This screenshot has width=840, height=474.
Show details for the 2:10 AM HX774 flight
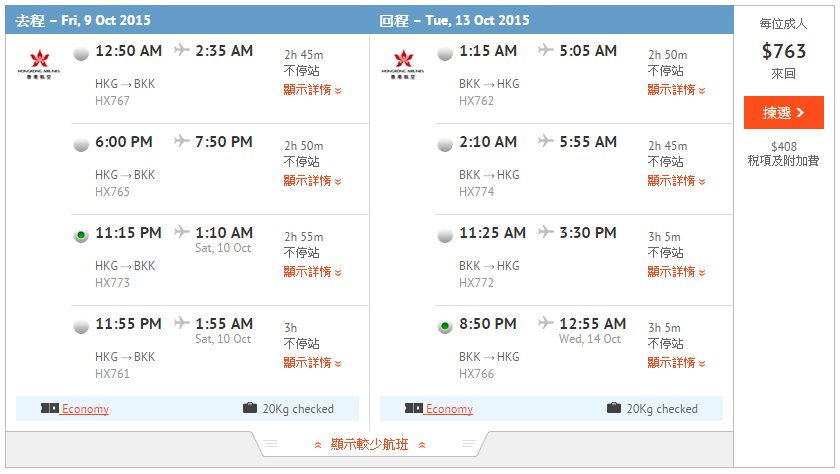pyautogui.click(x=676, y=181)
